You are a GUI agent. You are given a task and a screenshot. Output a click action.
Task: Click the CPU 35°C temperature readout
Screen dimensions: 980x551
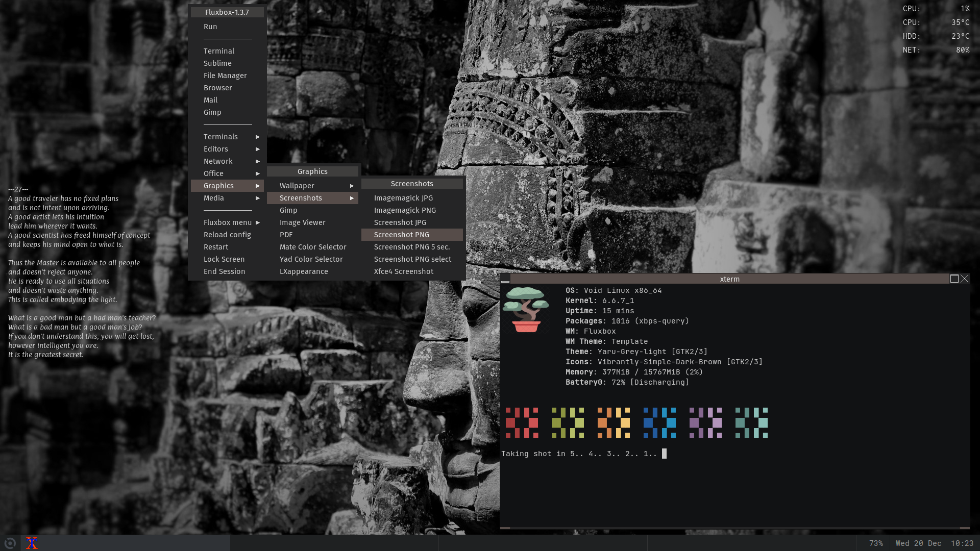coord(936,22)
